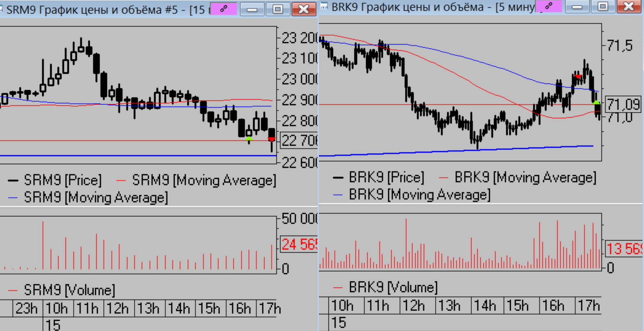Click the pink link icon in SRM9 window
Viewport: 644px width, 331px height.
pyautogui.click(x=223, y=9)
